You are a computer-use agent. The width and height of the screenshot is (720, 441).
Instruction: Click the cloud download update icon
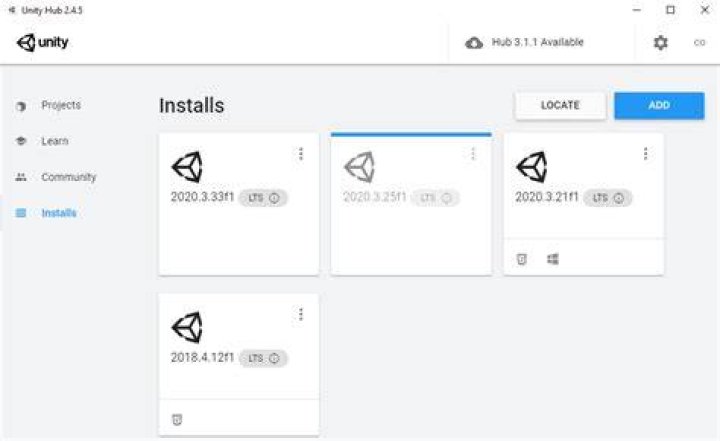click(474, 43)
